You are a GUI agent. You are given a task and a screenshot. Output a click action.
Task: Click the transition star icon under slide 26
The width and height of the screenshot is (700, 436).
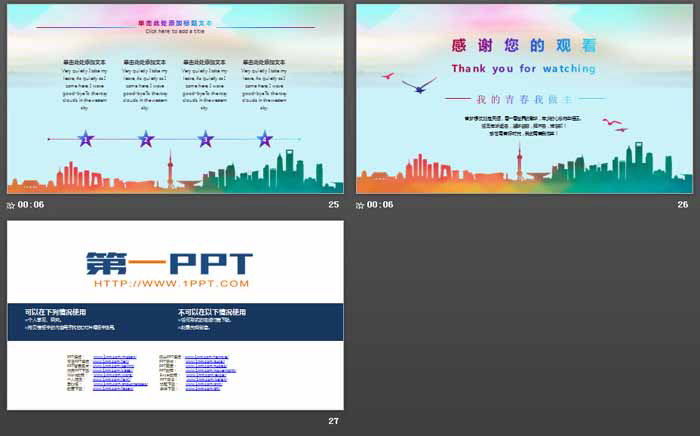(361, 205)
